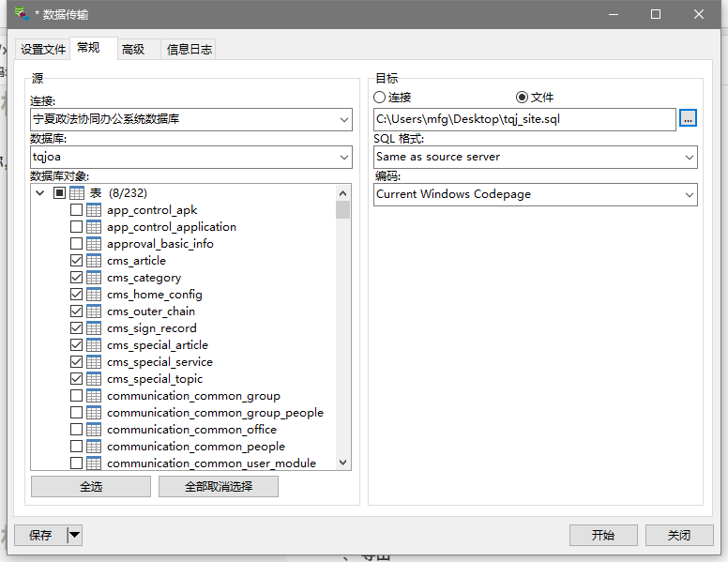Click the 全选 select all button
This screenshot has height=562, width=728.
(x=91, y=486)
